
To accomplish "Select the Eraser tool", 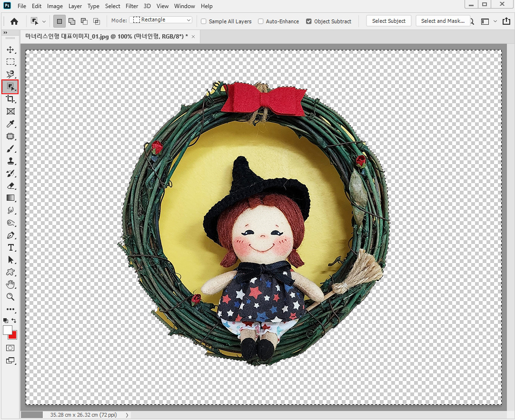I will 10,186.
